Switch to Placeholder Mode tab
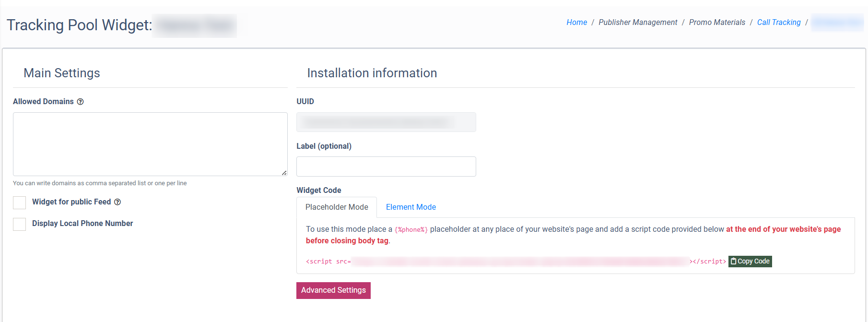 click(x=337, y=207)
